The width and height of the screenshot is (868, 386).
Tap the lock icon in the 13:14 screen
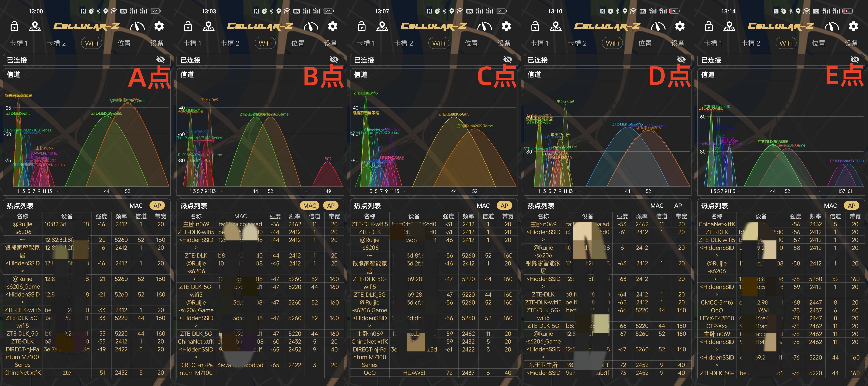click(x=709, y=26)
